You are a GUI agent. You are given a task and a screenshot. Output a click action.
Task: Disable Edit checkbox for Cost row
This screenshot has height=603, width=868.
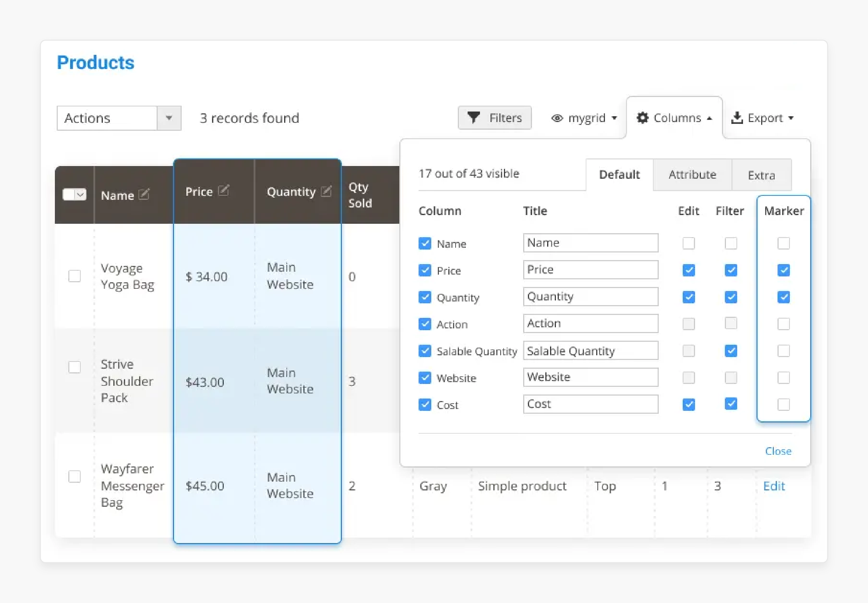click(689, 405)
